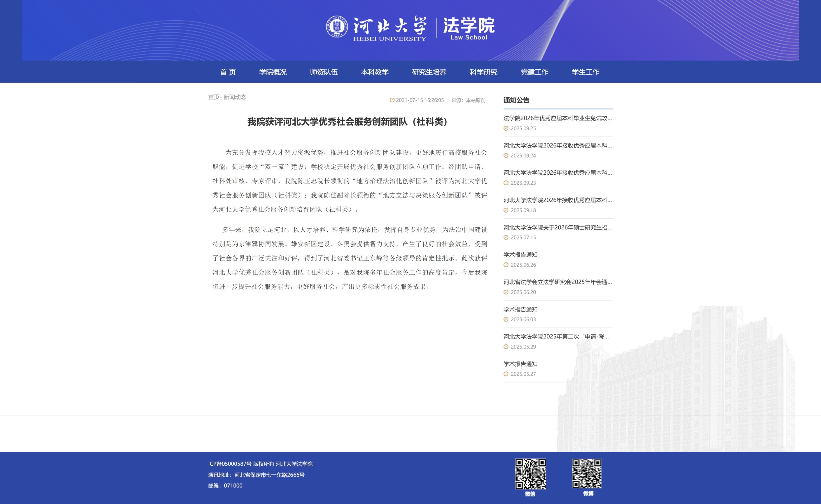Click the Weibo QR code in footer
This screenshot has height=504, width=821.
click(x=587, y=473)
